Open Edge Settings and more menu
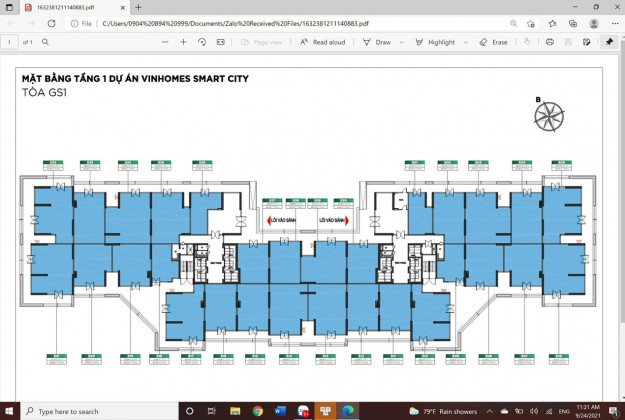Screen dimensions: 625x420 615,24
